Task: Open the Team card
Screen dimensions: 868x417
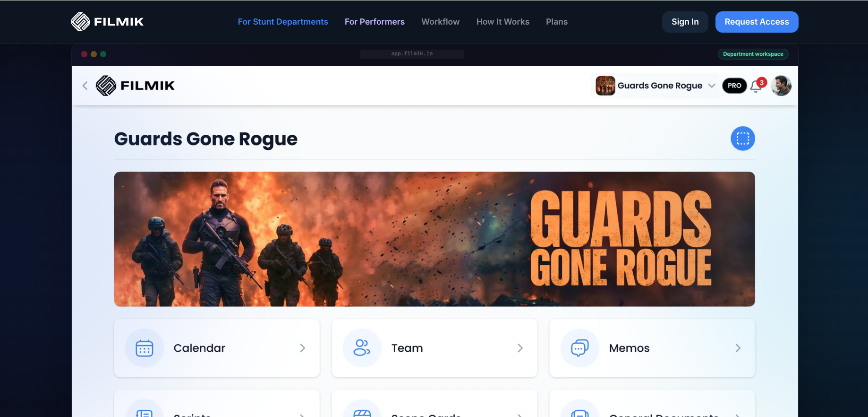Action: coord(434,348)
